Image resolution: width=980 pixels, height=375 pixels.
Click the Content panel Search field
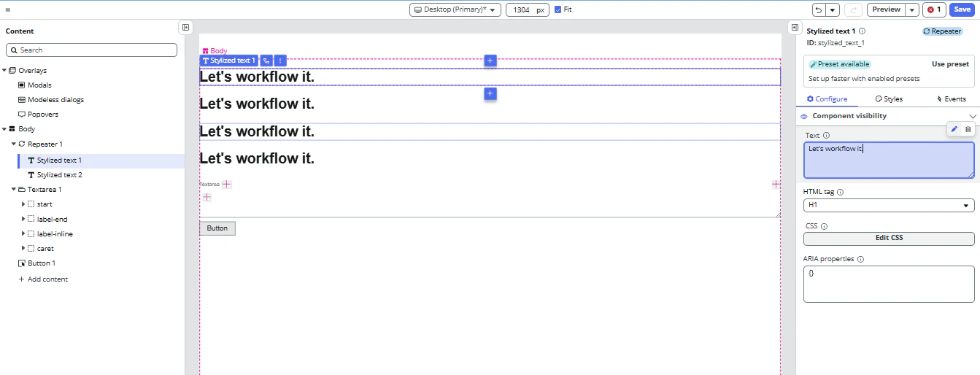point(91,50)
